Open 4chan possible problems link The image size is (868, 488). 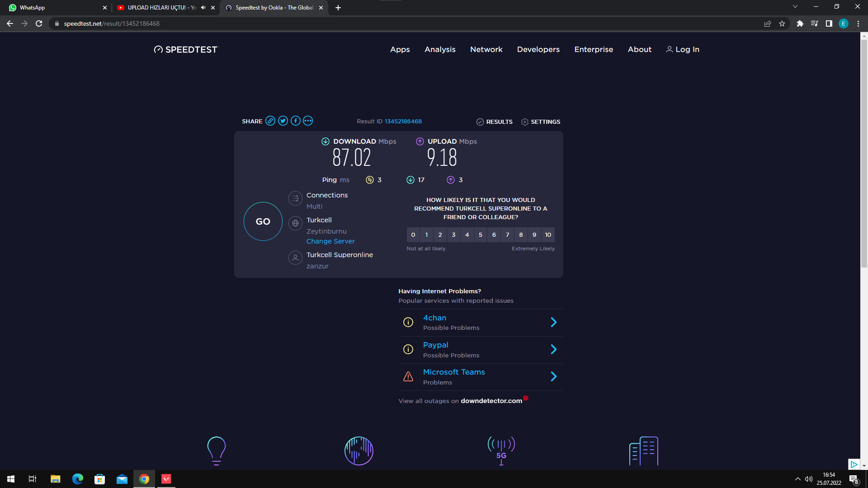pyautogui.click(x=434, y=318)
